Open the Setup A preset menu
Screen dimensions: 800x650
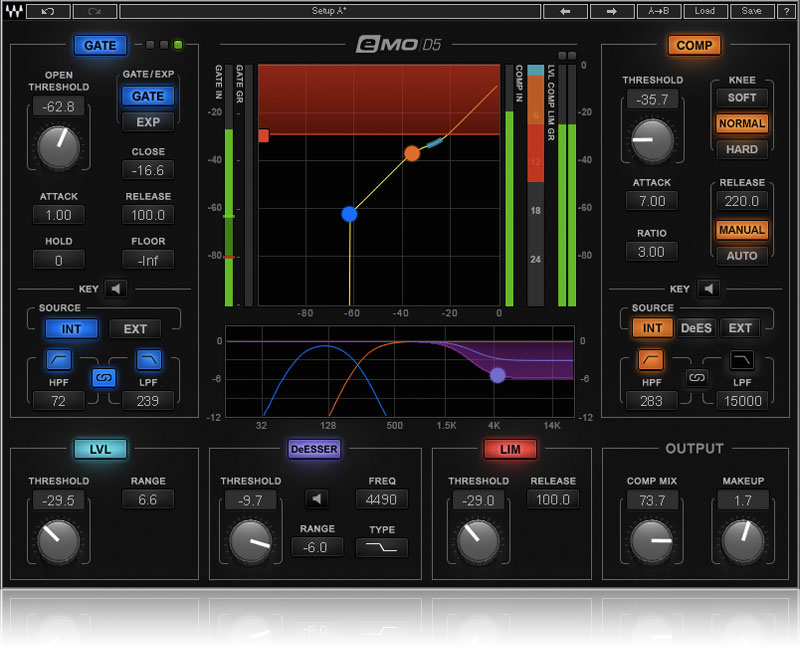330,12
